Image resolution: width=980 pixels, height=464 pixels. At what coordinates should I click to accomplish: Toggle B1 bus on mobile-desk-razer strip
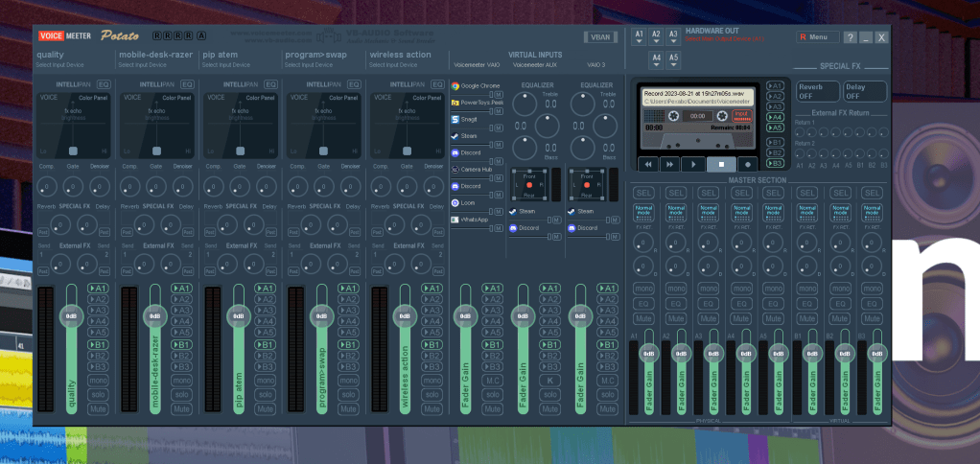pos(181,345)
